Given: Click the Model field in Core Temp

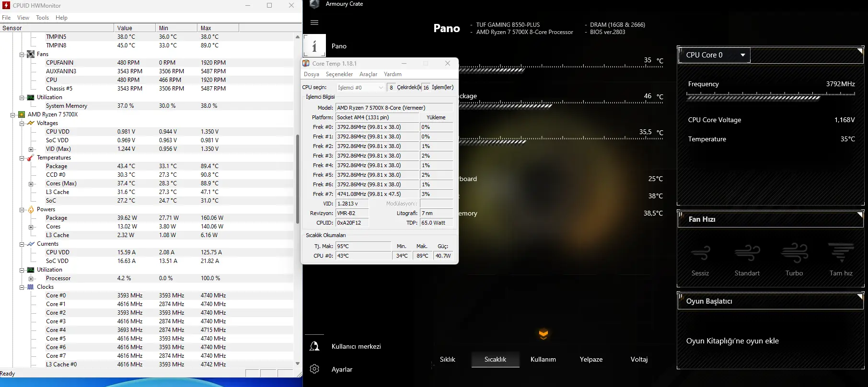Looking at the screenshot, I should [394, 108].
